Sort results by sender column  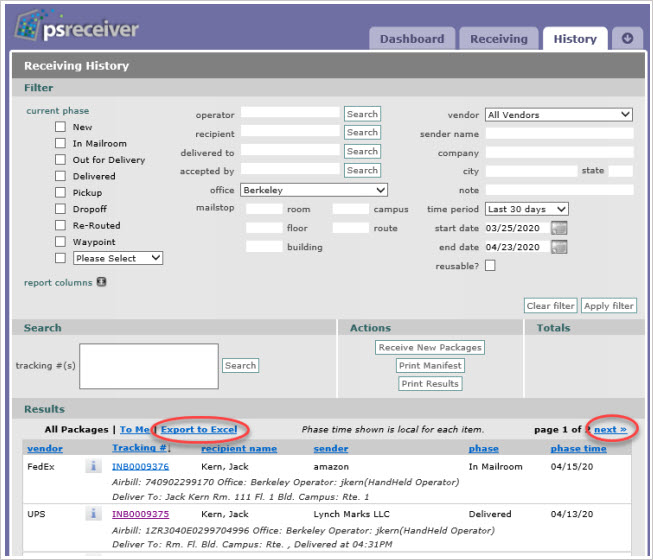pos(331,448)
